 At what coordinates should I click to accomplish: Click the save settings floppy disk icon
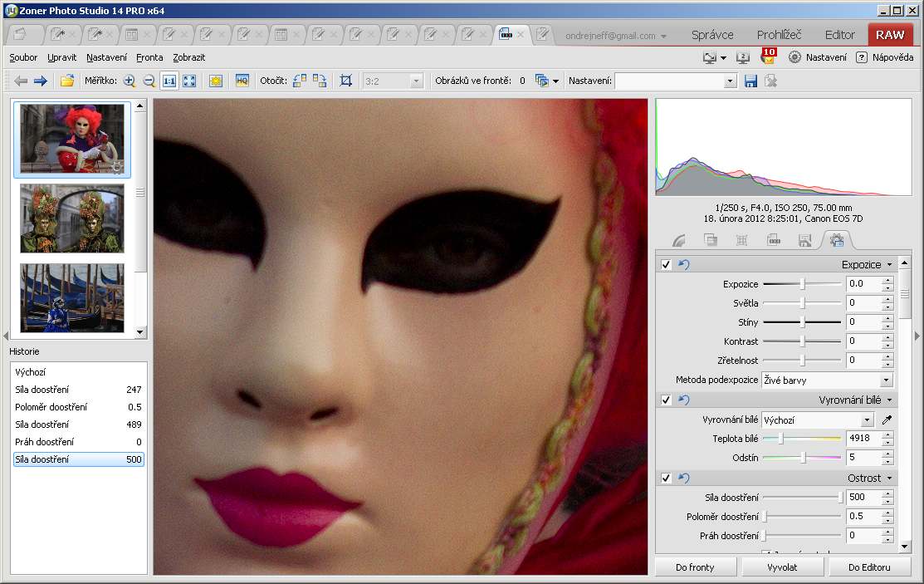750,81
